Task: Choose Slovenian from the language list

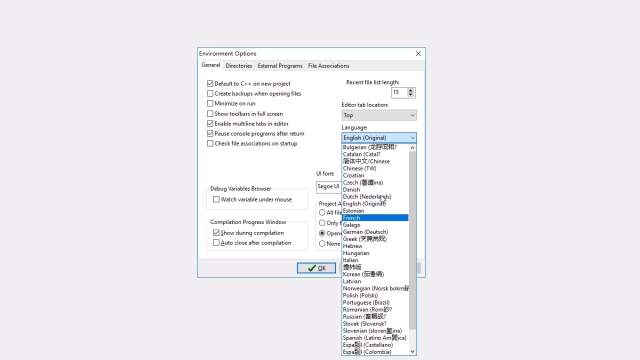Action: click(x=375, y=331)
